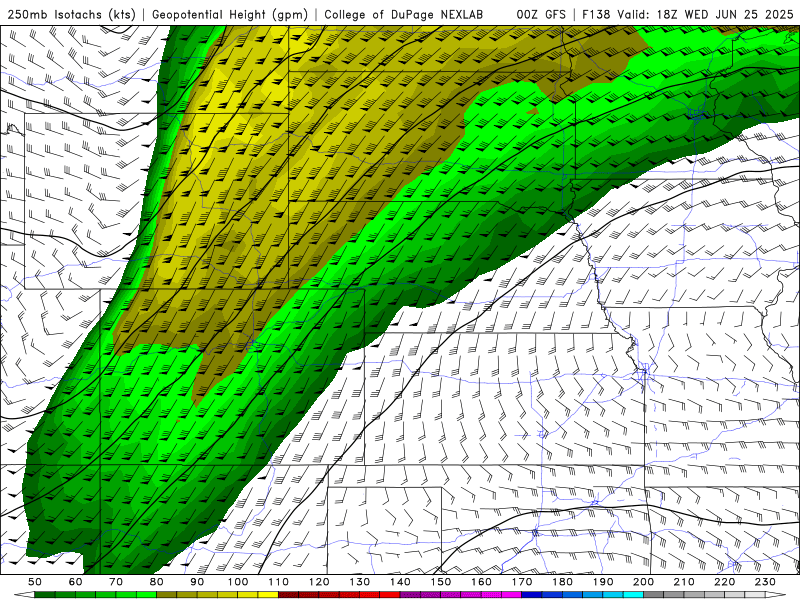Select the 150 value on the color scale

pyautogui.click(x=441, y=582)
